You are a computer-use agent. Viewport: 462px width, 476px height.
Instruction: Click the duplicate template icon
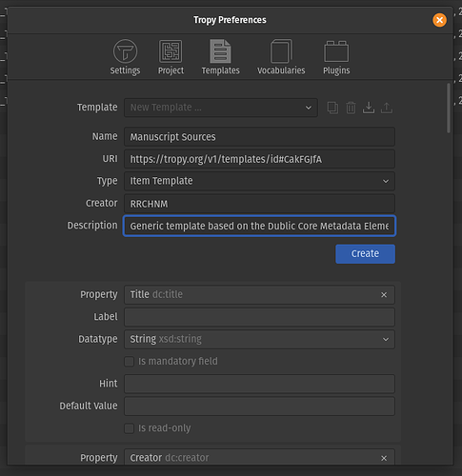click(x=332, y=108)
